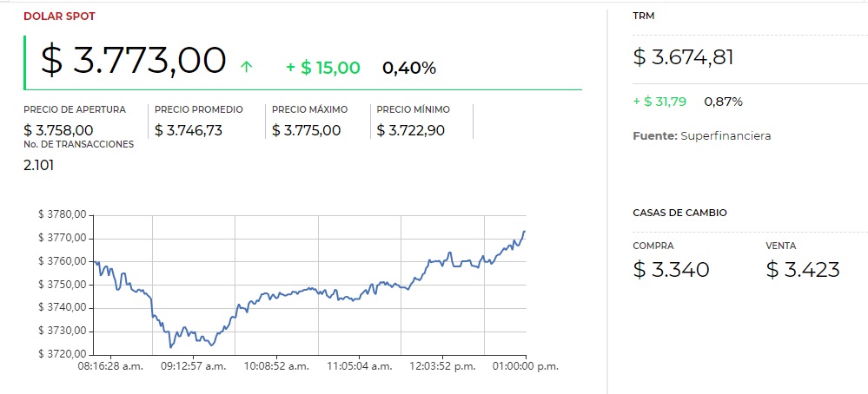This screenshot has width=868, height=394.
Task: Click the DOLAR SPOT heading
Action: pos(60,16)
